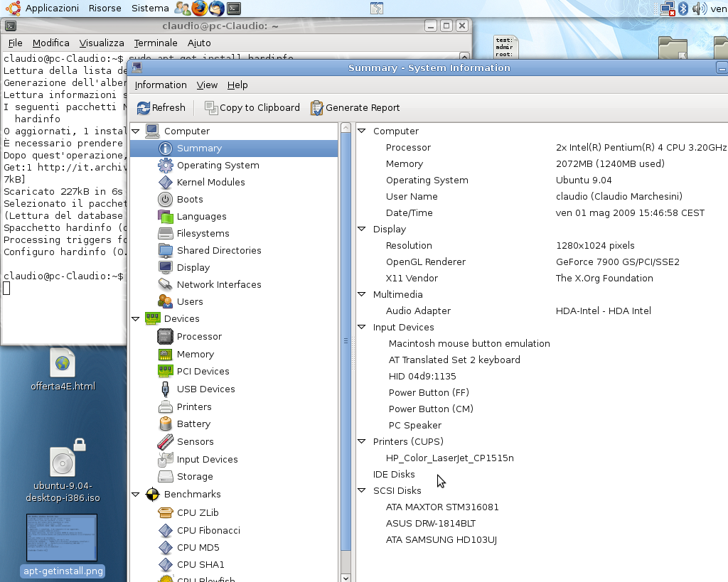Select the ubuntu-9.04-desktop-i386.iso desktop file
Viewport: 728px width, 582px height.
pyautogui.click(x=63, y=471)
